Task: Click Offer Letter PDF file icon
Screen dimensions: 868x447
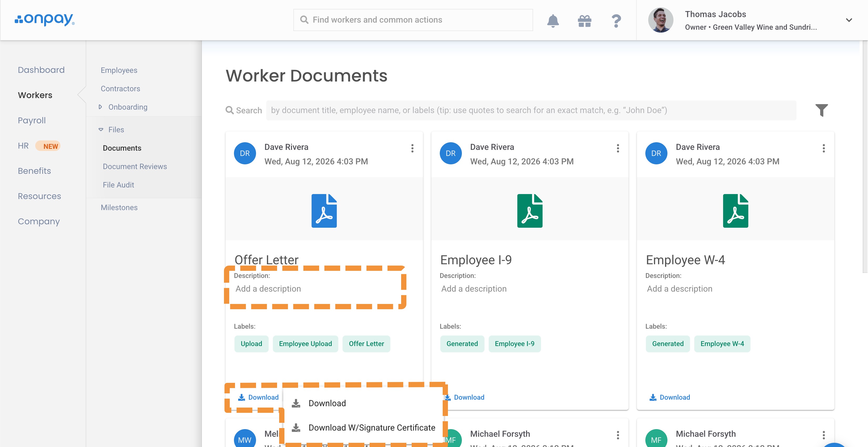Action: 324,211
